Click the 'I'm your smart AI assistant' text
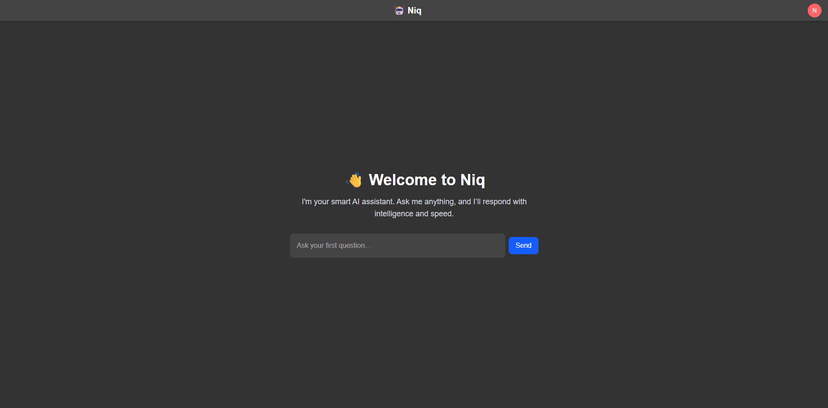The image size is (828, 408). (x=414, y=208)
